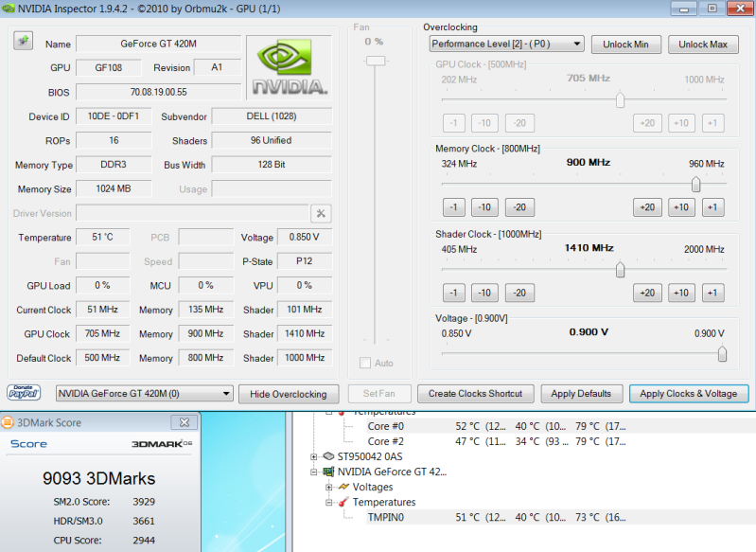Click Apply Defaults button
Image resolution: width=756 pixels, height=552 pixels.
[581, 393]
